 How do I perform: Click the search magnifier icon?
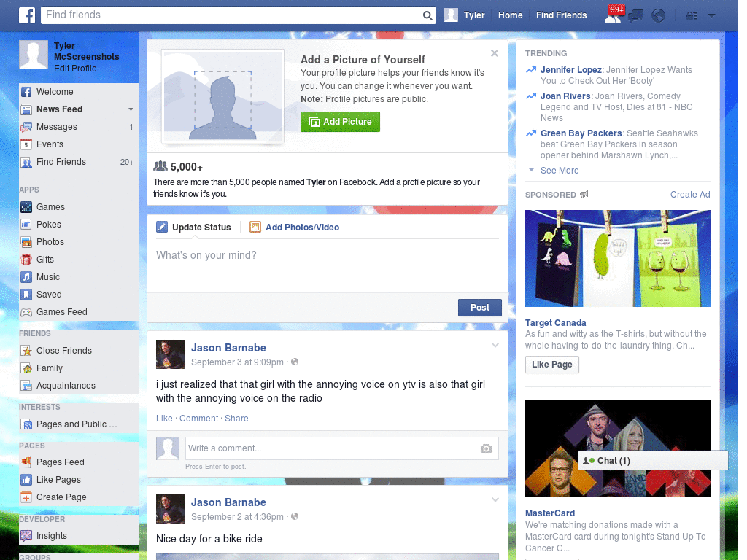click(427, 15)
